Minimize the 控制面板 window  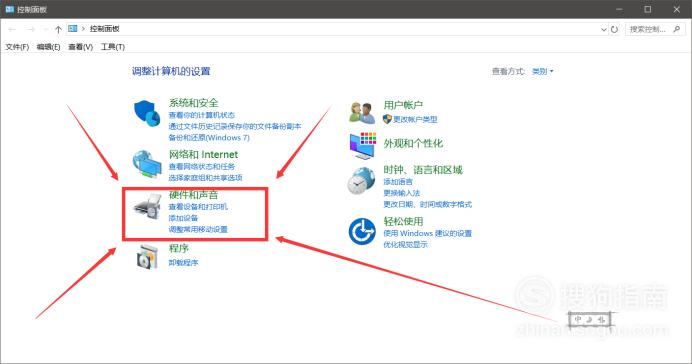pyautogui.click(x=619, y=9)
